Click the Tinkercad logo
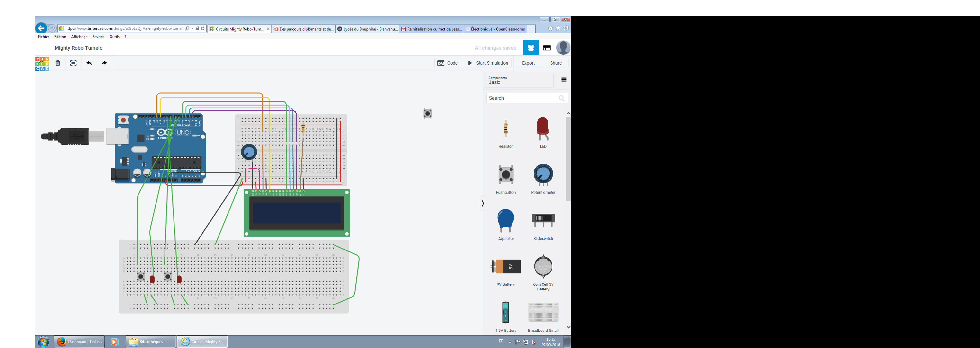Viewport: 980px width, 348px height. [41, 63]
